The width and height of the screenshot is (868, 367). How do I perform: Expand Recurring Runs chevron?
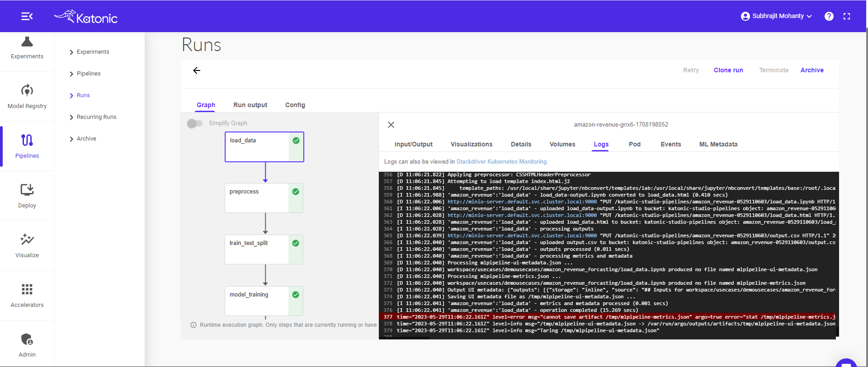[x=71, y=118]
